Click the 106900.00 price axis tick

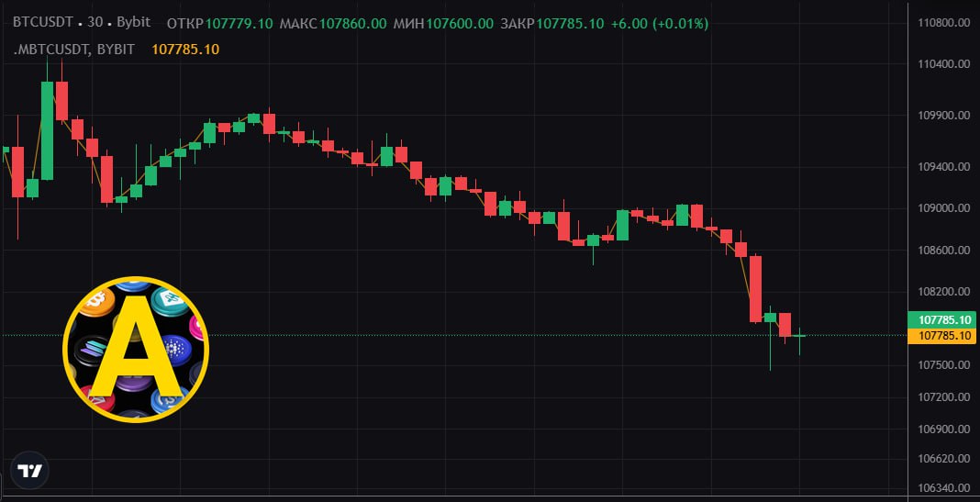pyautogui.click(x=943, y=429)
